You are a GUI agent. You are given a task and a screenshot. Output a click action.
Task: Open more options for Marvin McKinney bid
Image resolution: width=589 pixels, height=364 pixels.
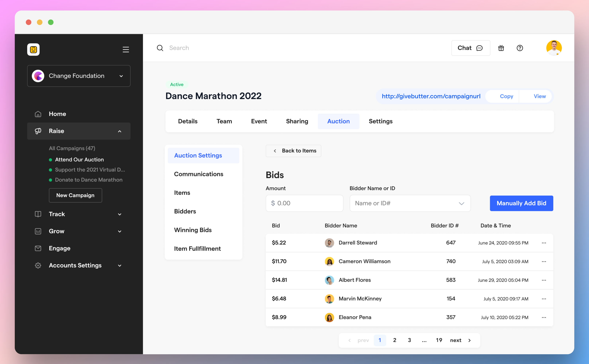click(x=544, y=299)
